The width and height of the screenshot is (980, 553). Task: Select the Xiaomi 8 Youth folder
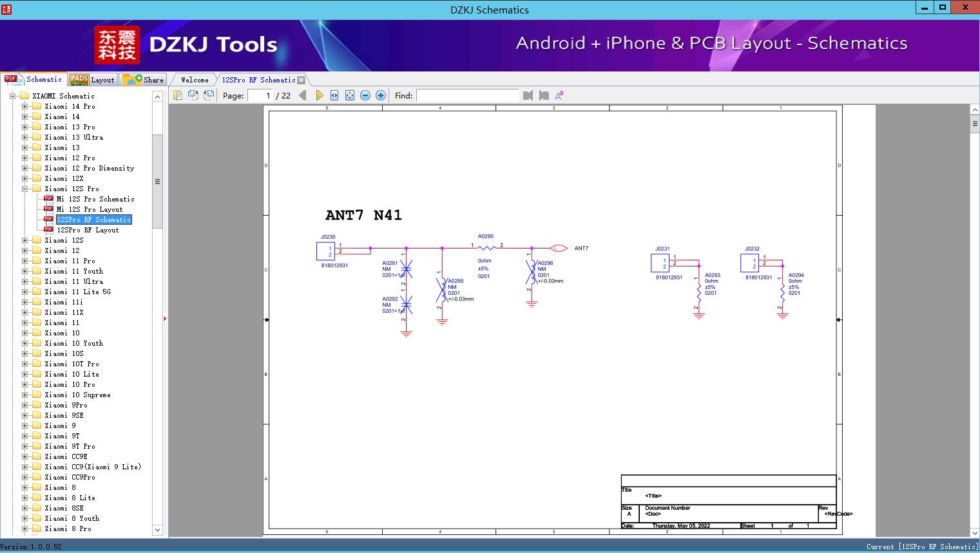point(72,518)
